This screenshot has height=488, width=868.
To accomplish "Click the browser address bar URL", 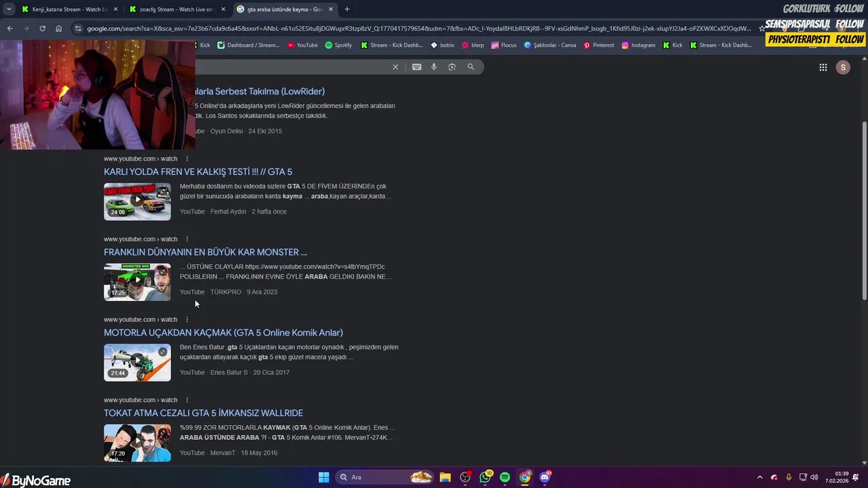I will 418,28.
